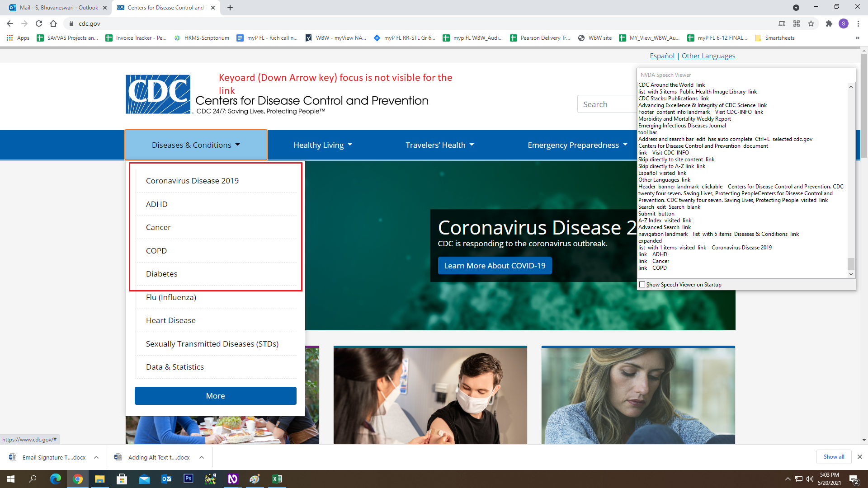Open the Chrome extensions puzzle icon
Image resolution: width=868 pixels, height=488 pixels.
[829, 23]
